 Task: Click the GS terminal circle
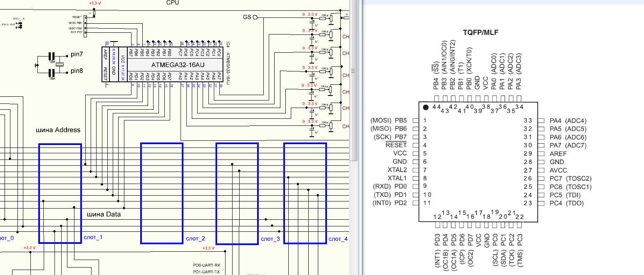click(x=255, y=17)
